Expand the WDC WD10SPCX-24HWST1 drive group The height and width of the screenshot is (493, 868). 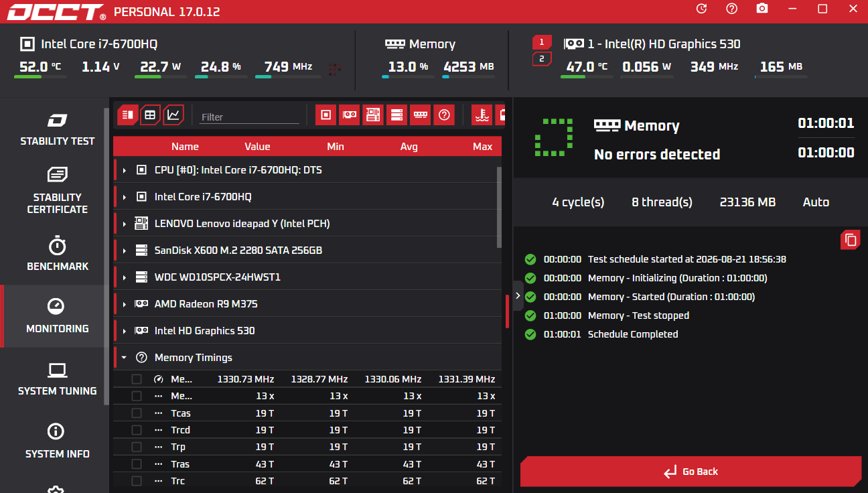[125, 277]
